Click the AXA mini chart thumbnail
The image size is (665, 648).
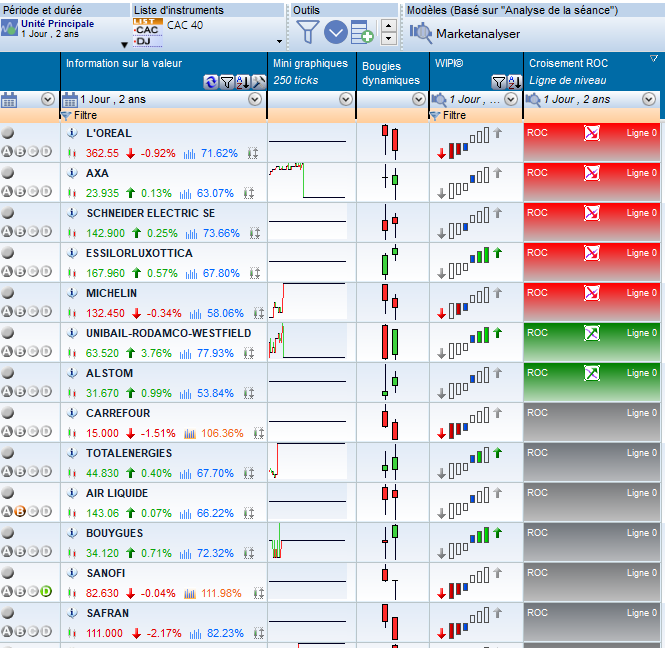pyautogui.click(x=307, y=181)
